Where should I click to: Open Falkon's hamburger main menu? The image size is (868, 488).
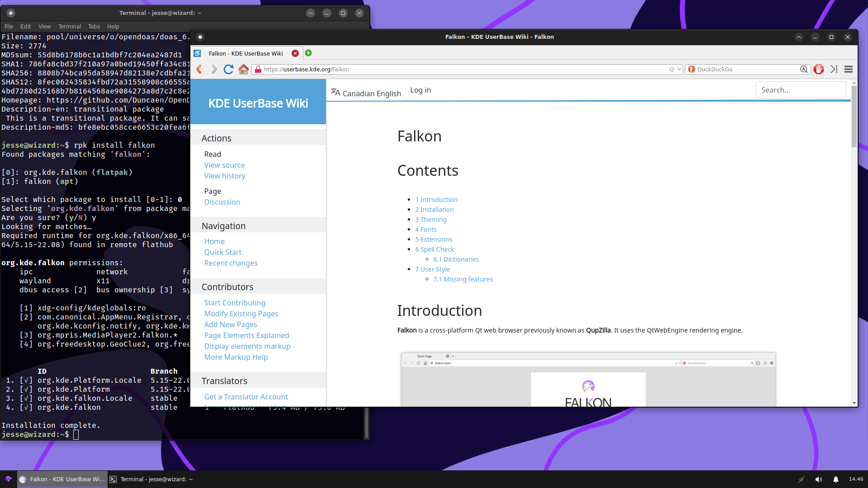[849, 69]
